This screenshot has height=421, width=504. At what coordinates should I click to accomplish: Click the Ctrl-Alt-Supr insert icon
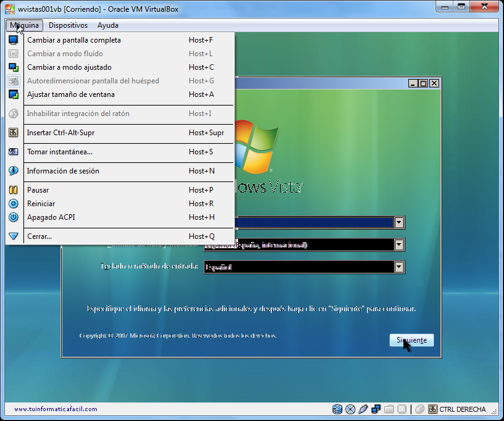pos(13,133)
